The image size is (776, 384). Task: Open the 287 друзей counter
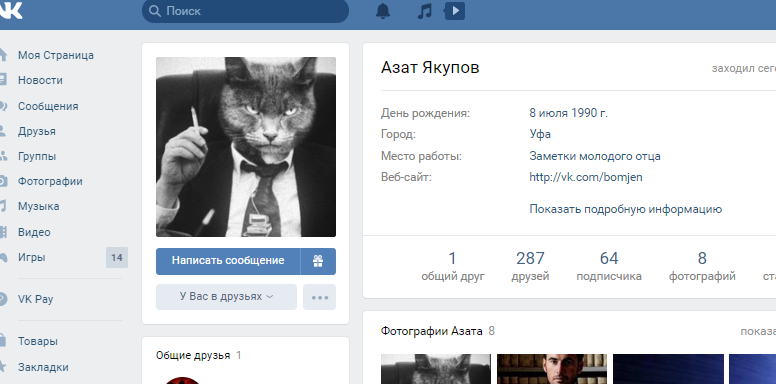click(531, 266)
